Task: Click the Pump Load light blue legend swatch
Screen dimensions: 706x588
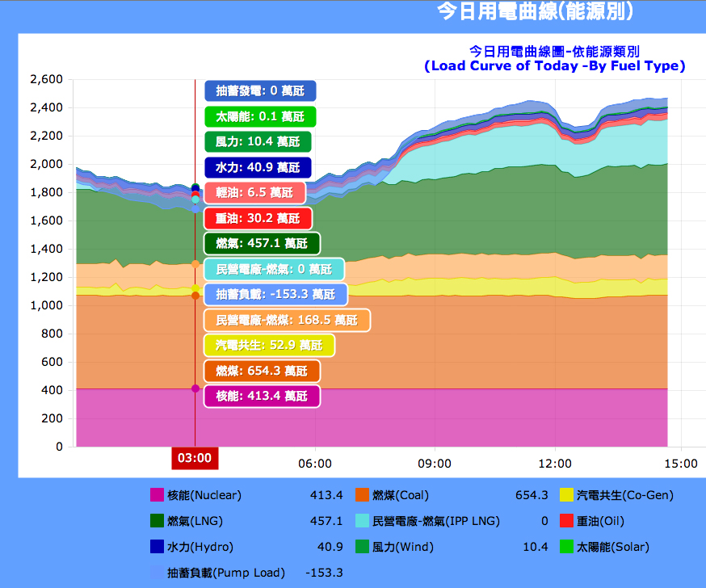Action: tap(157, 572)
